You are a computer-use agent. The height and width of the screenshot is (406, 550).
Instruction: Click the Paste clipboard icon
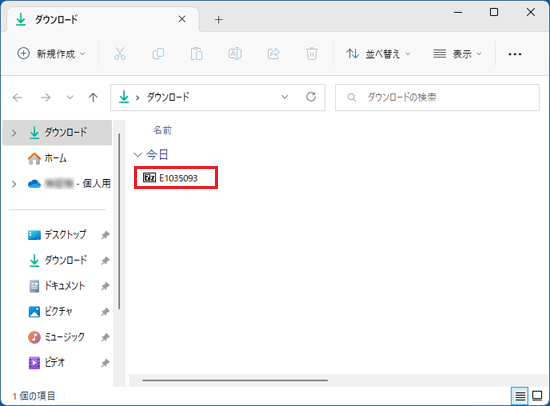196,54
